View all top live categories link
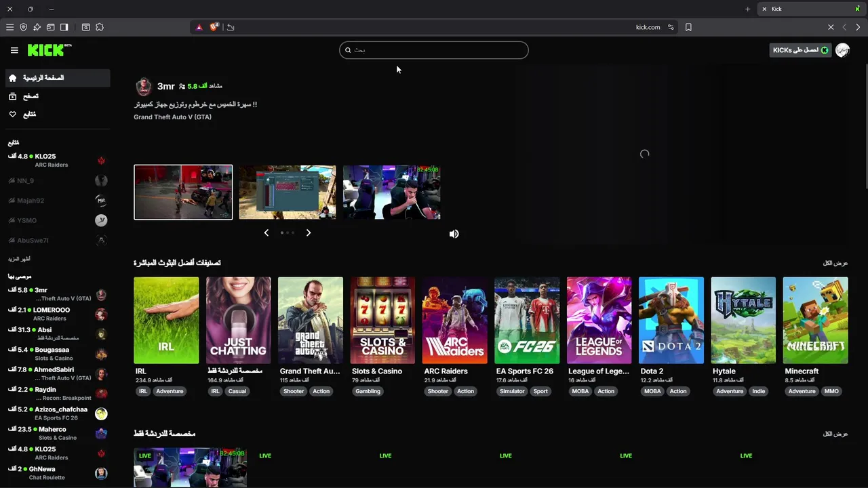This screenshot has width=868, height=488. click(835, 263)
